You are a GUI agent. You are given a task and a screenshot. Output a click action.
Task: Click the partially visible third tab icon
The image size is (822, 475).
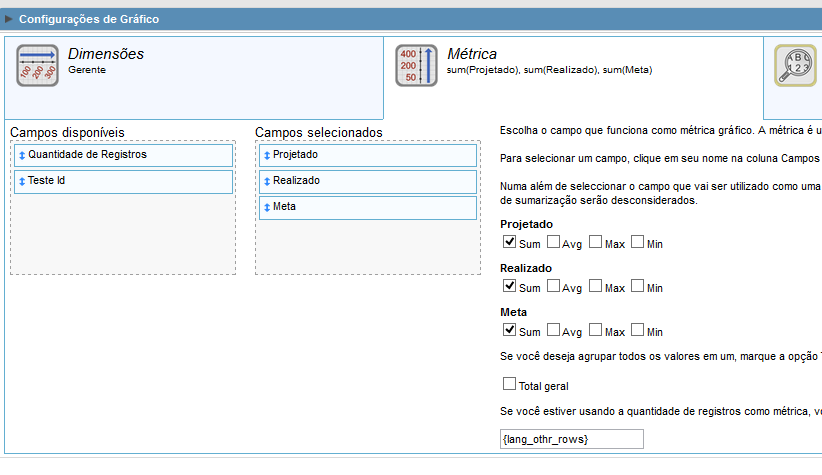point(794,65)
